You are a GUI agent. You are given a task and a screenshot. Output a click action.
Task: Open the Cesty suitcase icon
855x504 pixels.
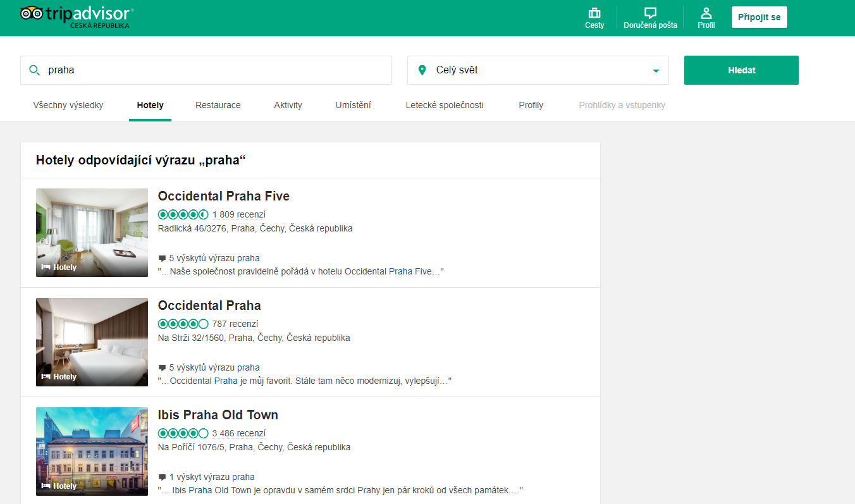tap(594, 13)
